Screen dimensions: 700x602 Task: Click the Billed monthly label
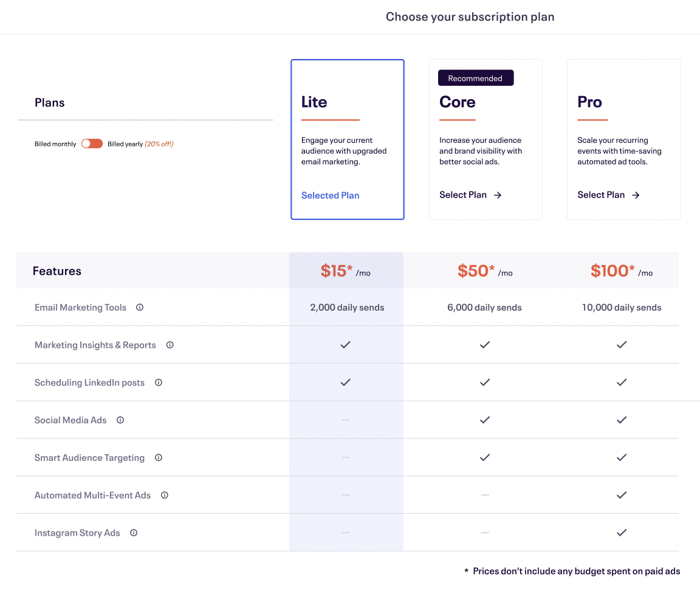point(55,144)
